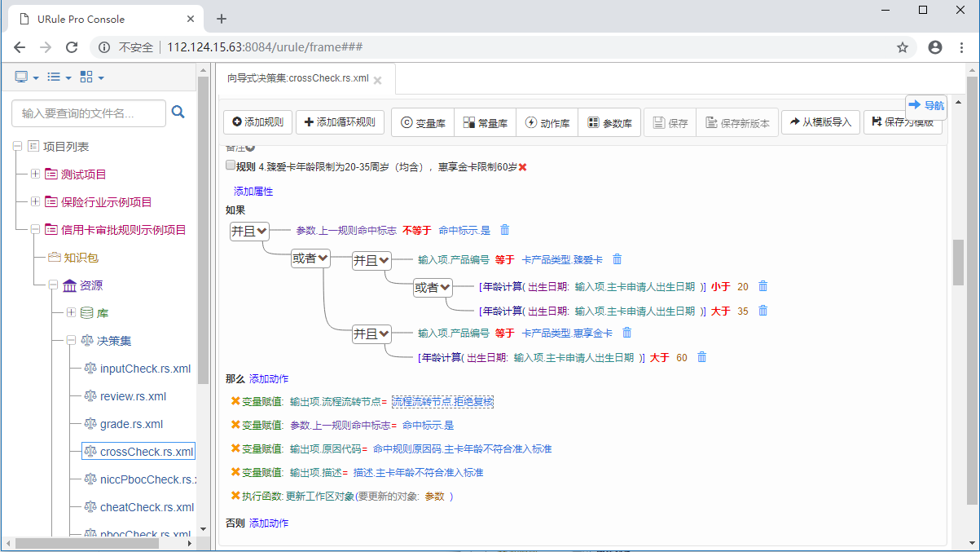Expand 测试项目 tree node
Viewport: 980px width, 552px height.
[35, 174]
